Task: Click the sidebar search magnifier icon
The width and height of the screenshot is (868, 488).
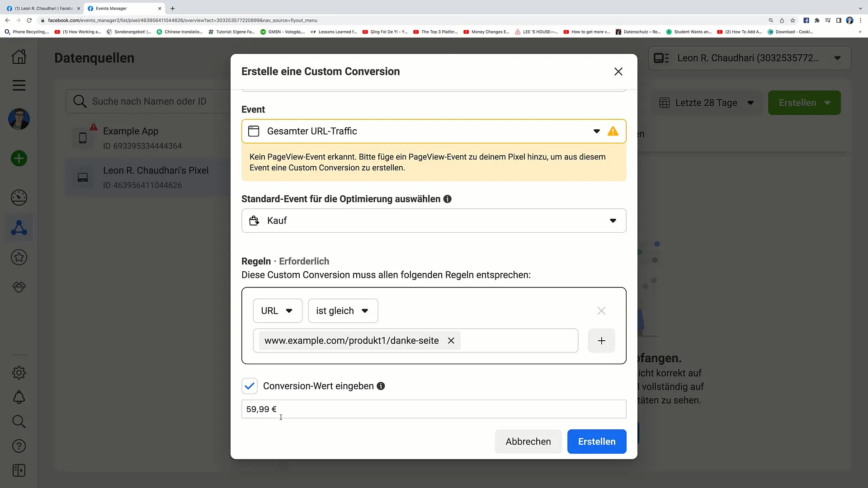Action: tap(19, 422)
